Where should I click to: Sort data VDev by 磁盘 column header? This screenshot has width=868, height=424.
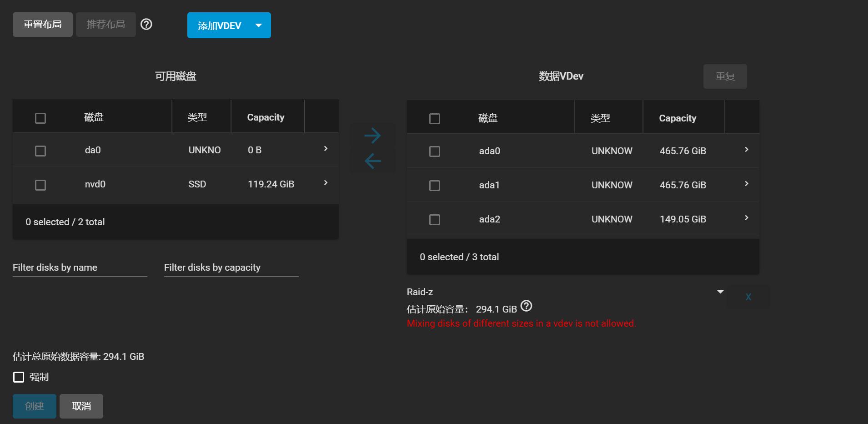tap(488, 118)
